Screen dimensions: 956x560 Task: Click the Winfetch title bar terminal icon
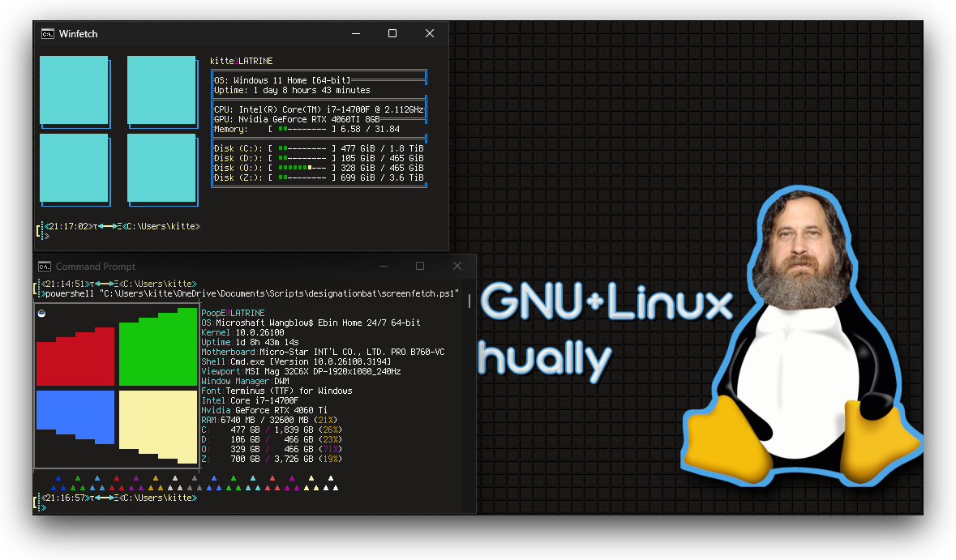pyautogui.click(x=48, y=34)
